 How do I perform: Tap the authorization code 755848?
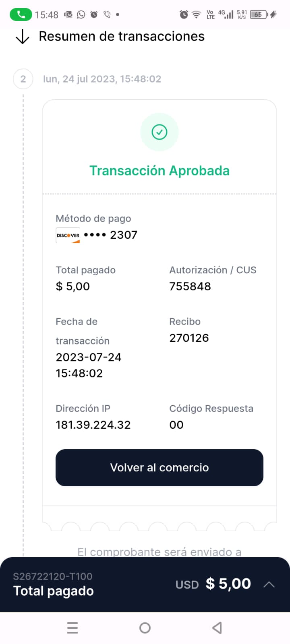pos(190,287)
